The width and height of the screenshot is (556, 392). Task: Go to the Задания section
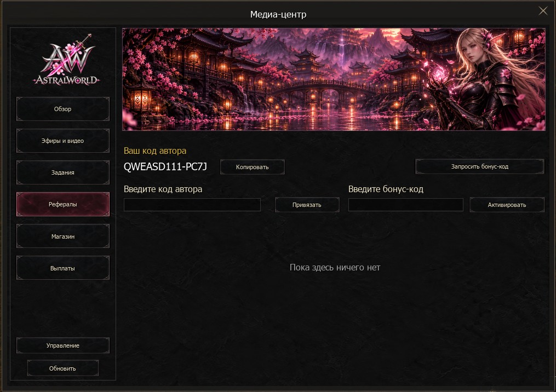click(x=63, y=172)
